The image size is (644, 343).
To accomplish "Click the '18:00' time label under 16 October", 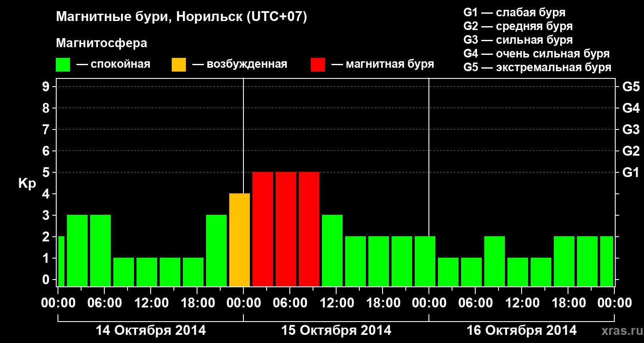I will point(568,303).
